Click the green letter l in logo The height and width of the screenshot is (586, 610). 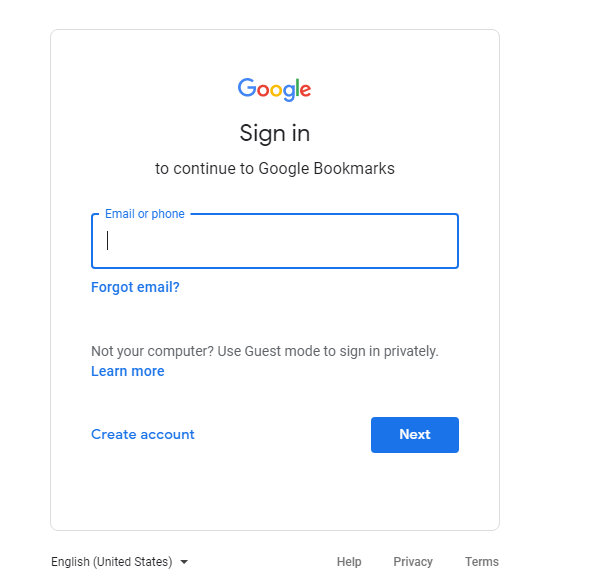[296, 88]
